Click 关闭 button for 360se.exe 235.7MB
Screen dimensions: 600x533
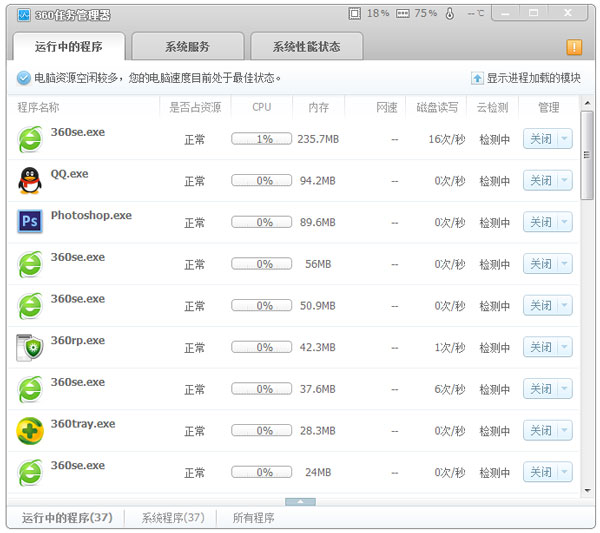pos(541,139)
